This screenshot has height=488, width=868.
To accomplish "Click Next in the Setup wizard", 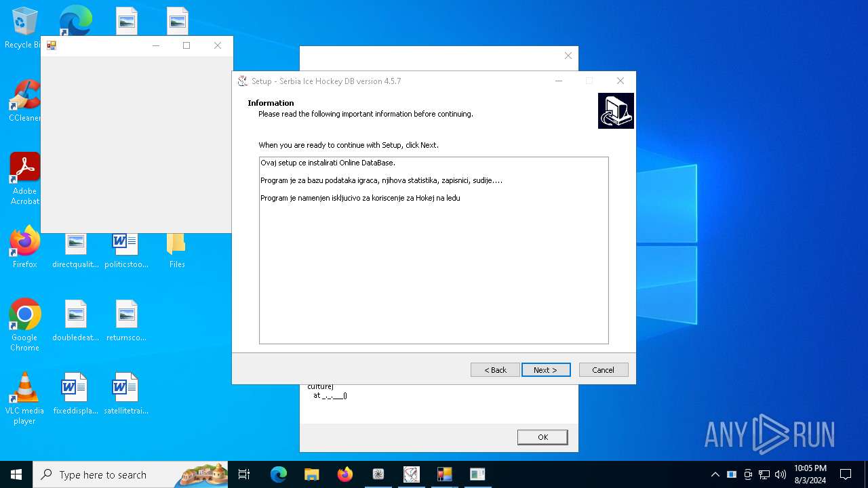I will click(546, 370).
